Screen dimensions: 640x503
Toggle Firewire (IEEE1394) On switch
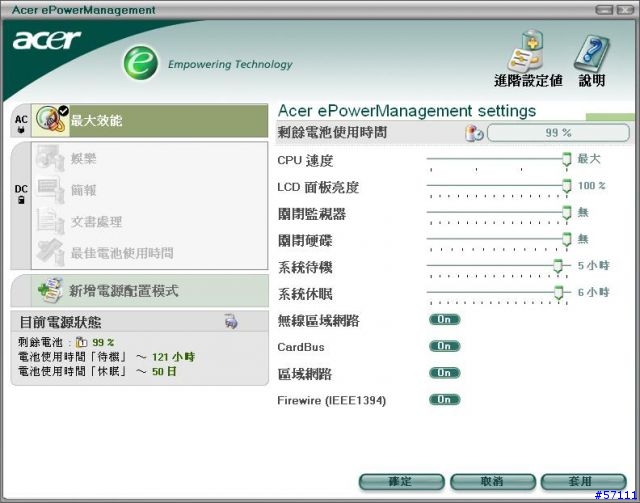[x=444, y=400]
